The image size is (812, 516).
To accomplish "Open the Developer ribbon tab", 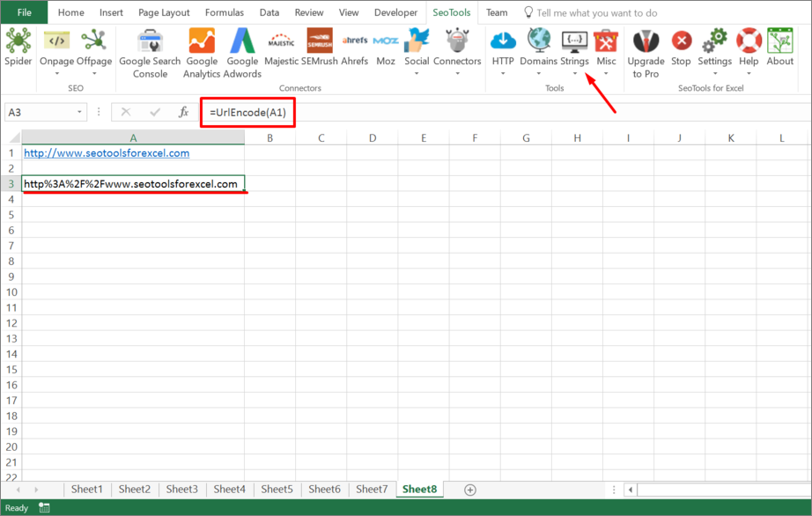I will pyautogui.click(x=395, y=12).
